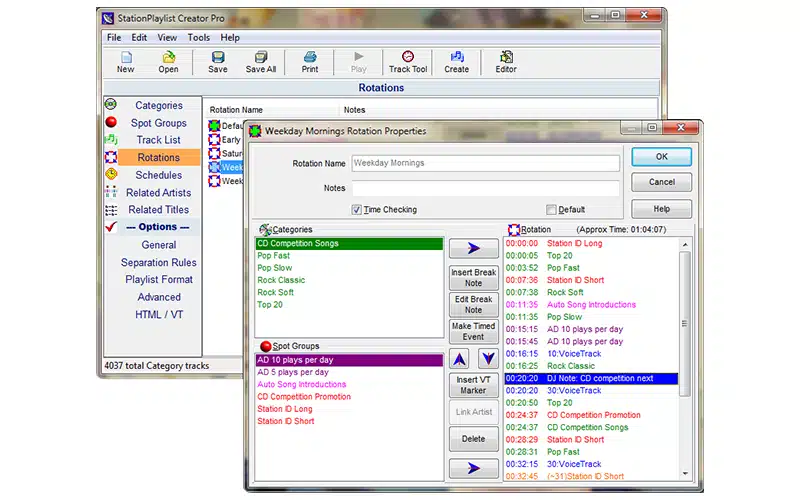Click Edit Break Note button
The image size is (800, 500).
473,305
